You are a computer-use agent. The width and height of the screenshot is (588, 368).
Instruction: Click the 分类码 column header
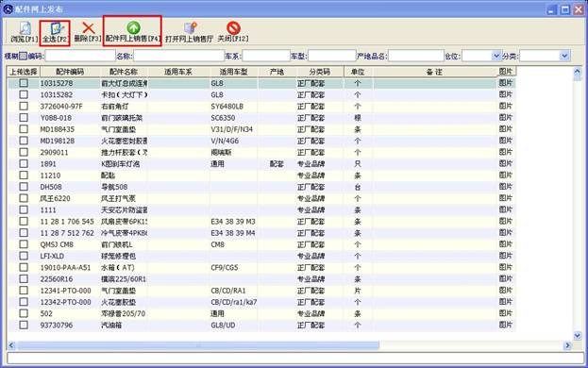pyautogui.click(x=320, y=72)
